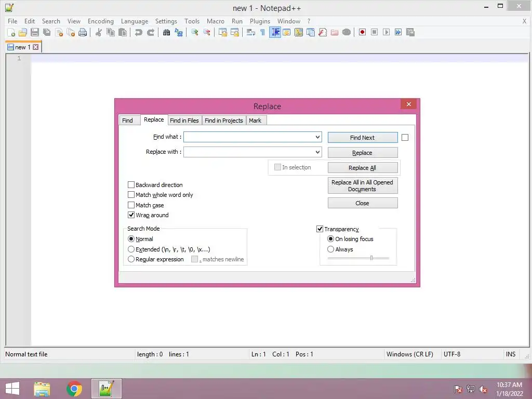
Task: Switch to the Find in Projects tab
Action: coord(223,121)
